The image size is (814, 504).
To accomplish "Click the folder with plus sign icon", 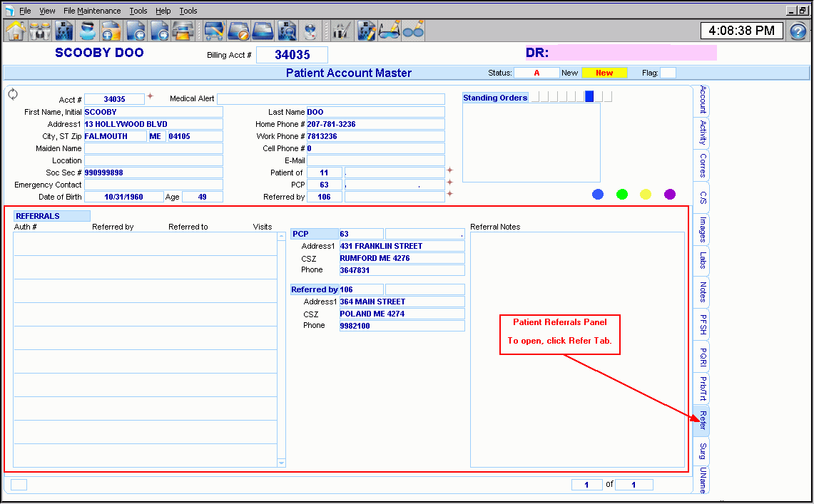I will (x=111, y=31).
